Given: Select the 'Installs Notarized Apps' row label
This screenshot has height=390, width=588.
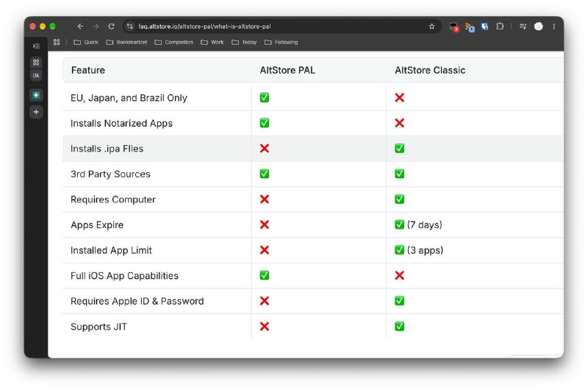Looking at the screenshot, I should pos(121,124).
